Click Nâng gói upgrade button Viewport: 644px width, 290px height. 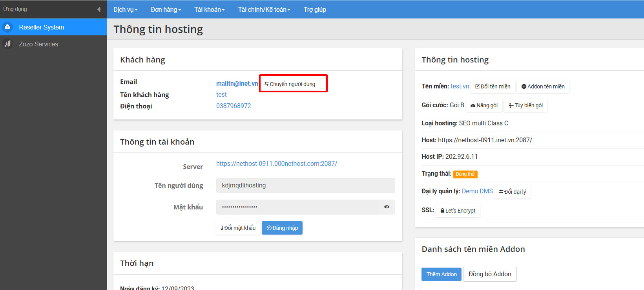(484, 105)
